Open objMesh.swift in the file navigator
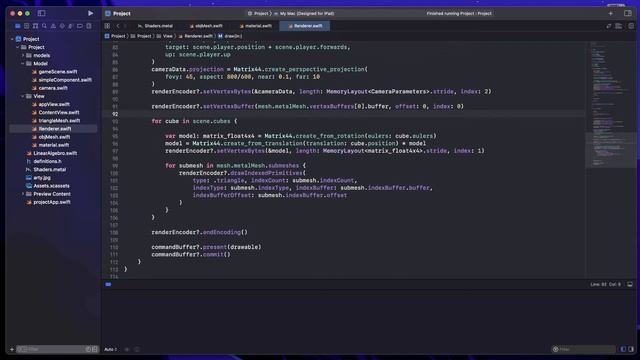 pyautogui.click(x=51, y=137)
